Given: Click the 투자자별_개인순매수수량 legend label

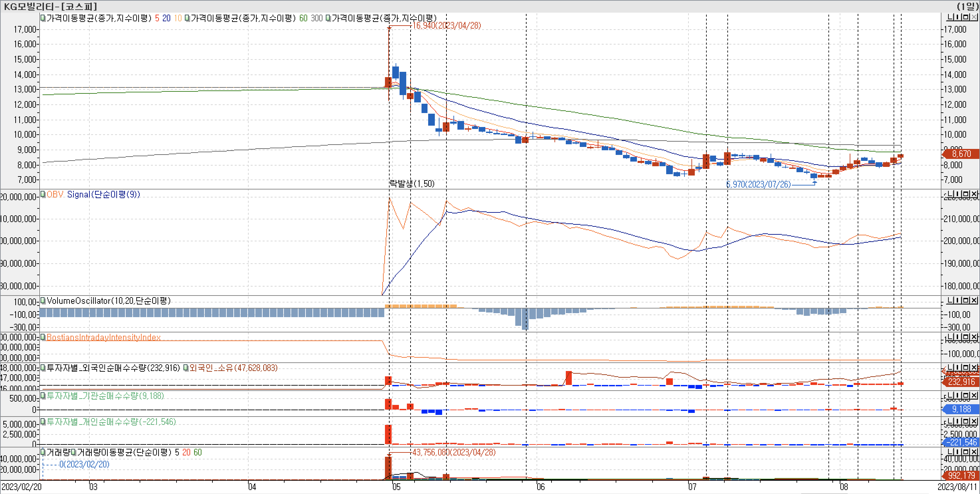Looking at the screenshot, I should click(111, 422).
